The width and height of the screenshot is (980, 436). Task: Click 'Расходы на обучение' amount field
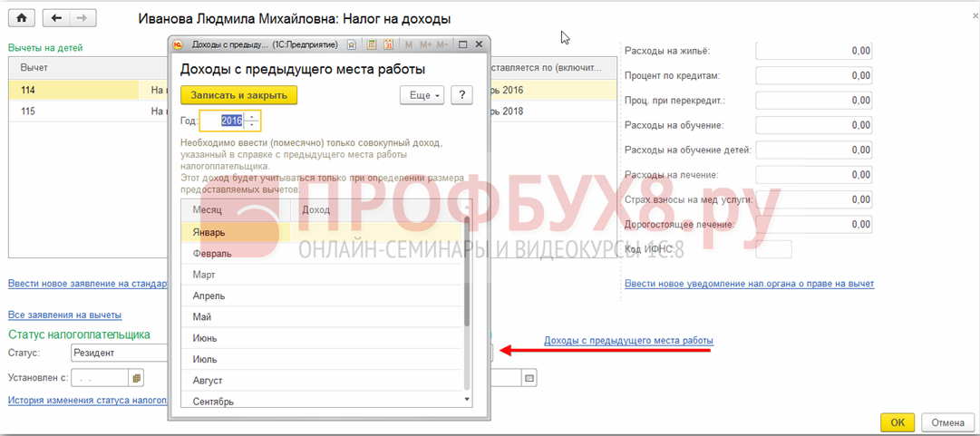[x=814, y=126]
